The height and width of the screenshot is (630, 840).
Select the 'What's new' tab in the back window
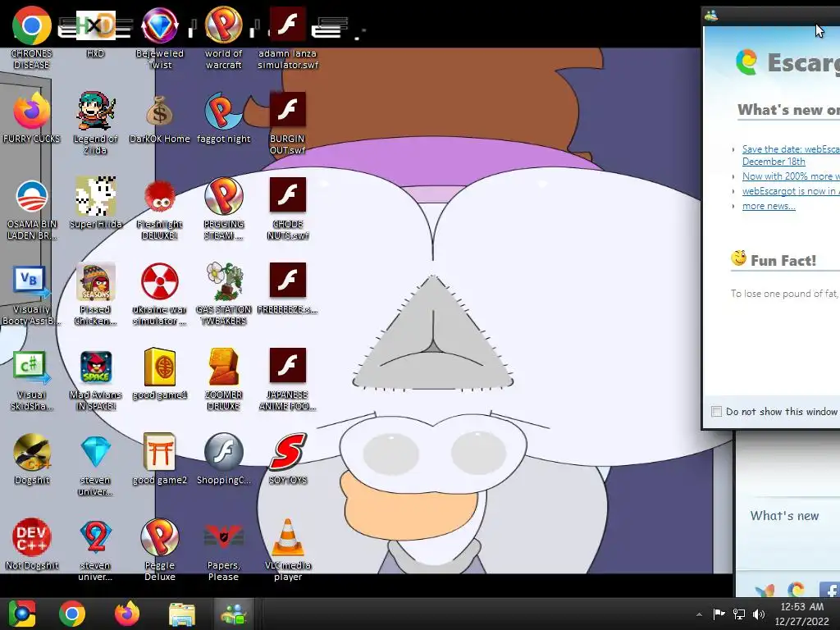[x=784, y=516]
